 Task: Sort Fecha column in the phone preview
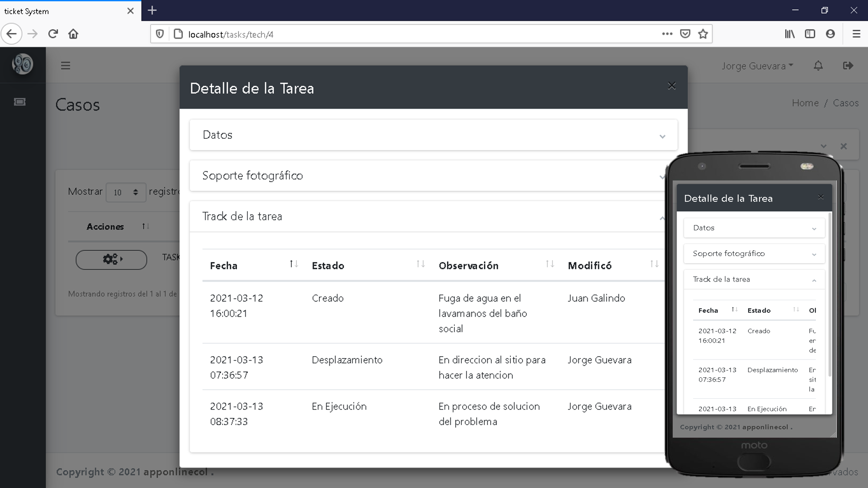[718, 310]
